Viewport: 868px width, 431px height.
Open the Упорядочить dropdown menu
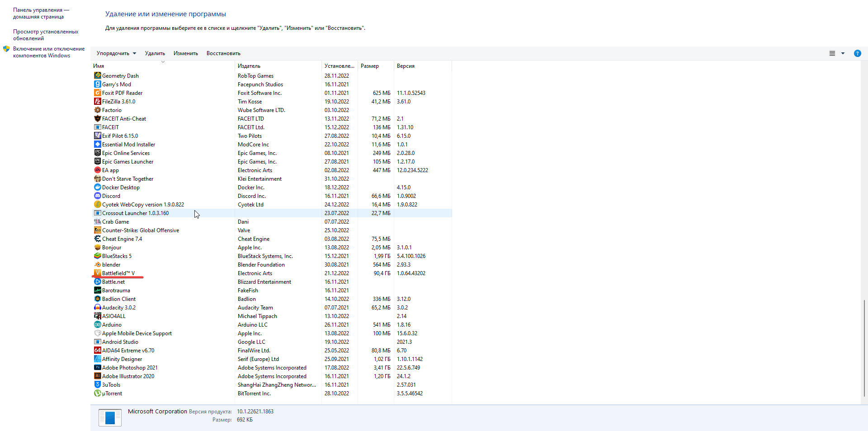[116, 53]
